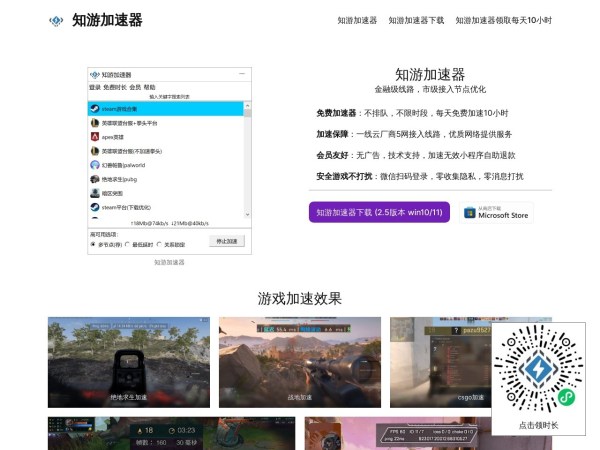Open the 绝地求生加速 game screenshot
The image size is (600, 450).
(x=129, y=362)
